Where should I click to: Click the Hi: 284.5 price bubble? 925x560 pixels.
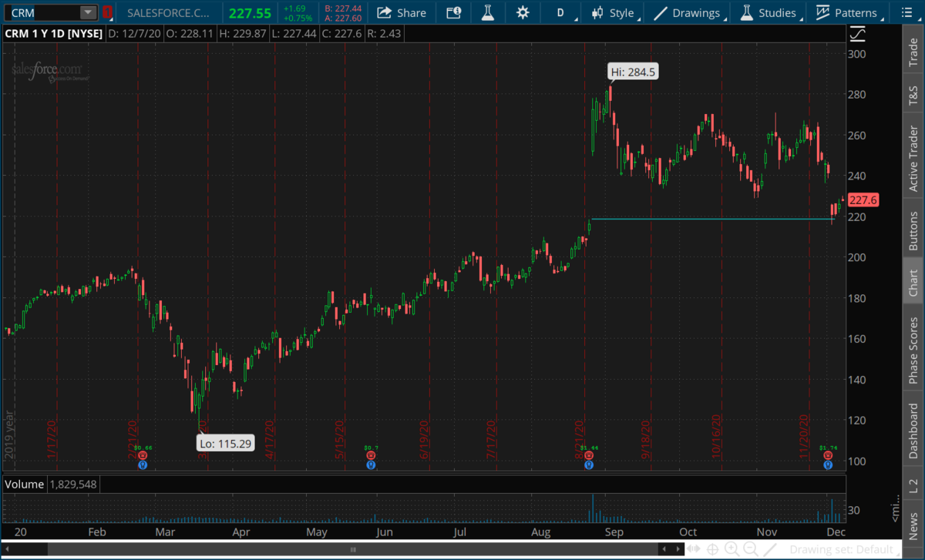[633, 72]
